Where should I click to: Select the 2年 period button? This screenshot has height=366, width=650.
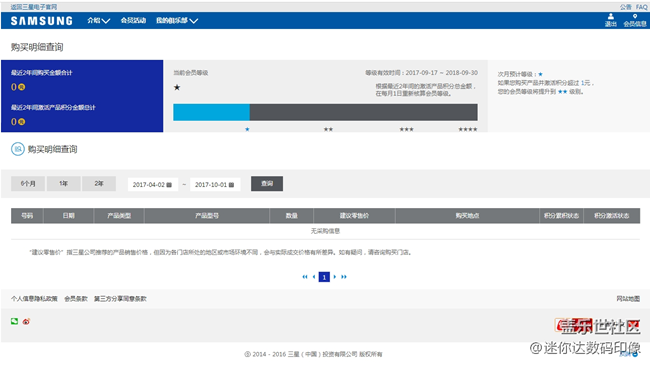point(99,184)
